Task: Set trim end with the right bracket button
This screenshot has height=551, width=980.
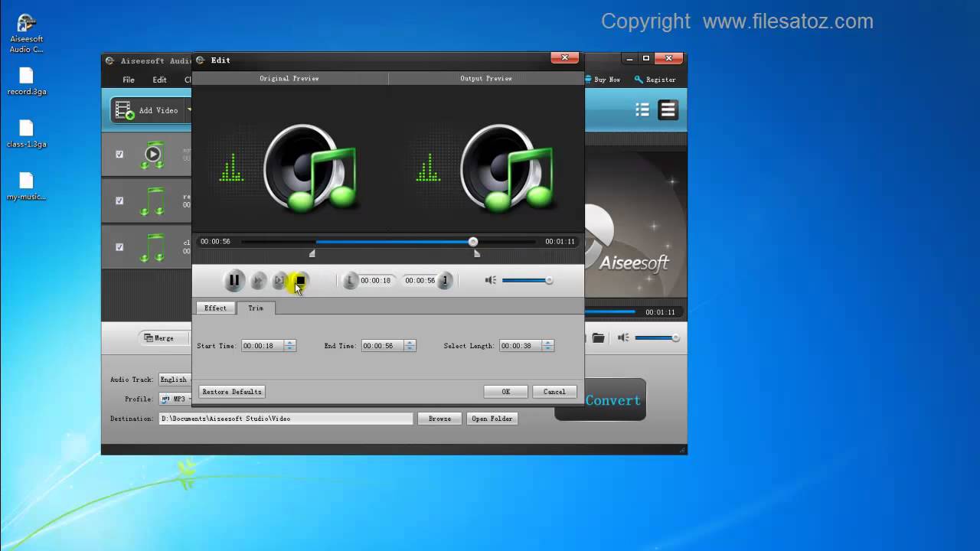Action: [445, 281]
